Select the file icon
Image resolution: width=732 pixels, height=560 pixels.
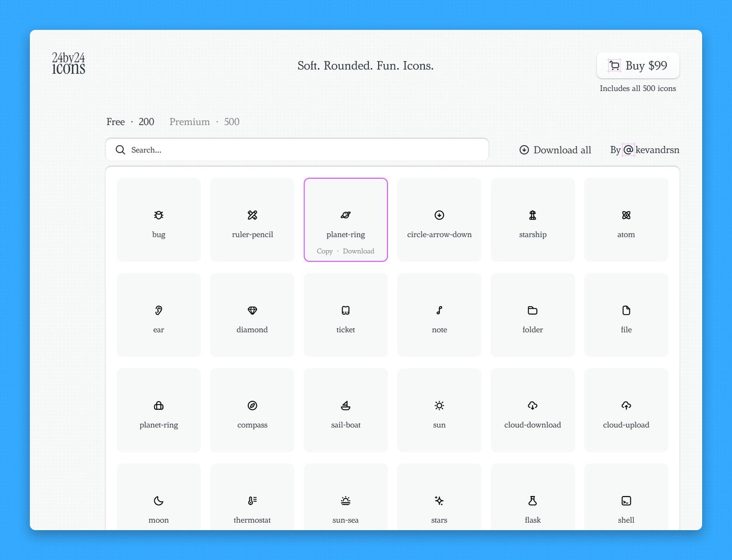tap(626, 311)
